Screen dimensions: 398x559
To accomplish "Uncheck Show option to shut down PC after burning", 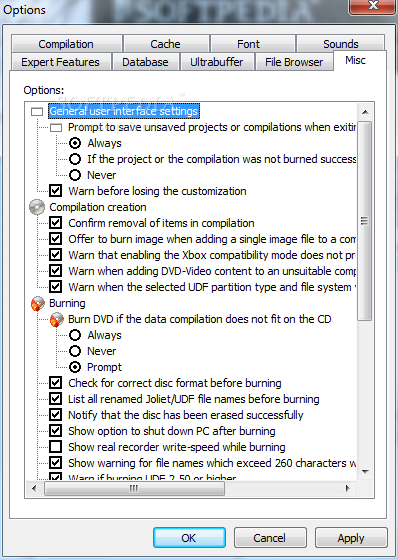I will point(56,431).
